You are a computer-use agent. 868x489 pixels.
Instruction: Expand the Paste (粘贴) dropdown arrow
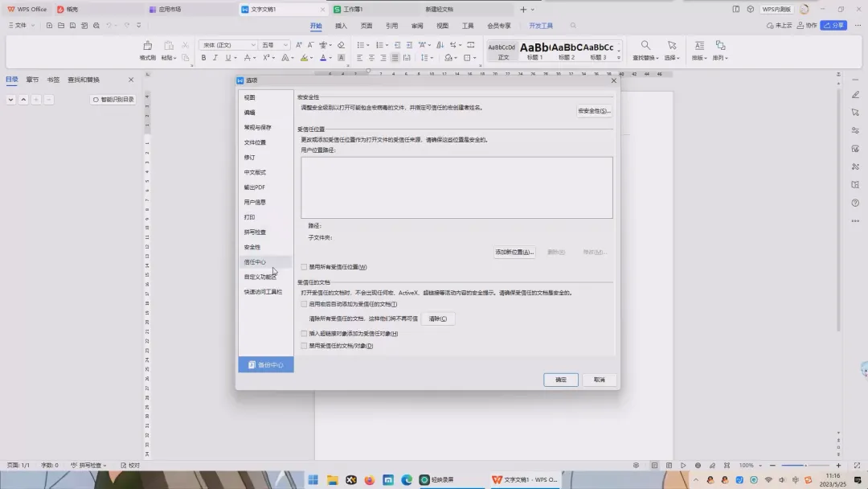(x=175, y=58)
